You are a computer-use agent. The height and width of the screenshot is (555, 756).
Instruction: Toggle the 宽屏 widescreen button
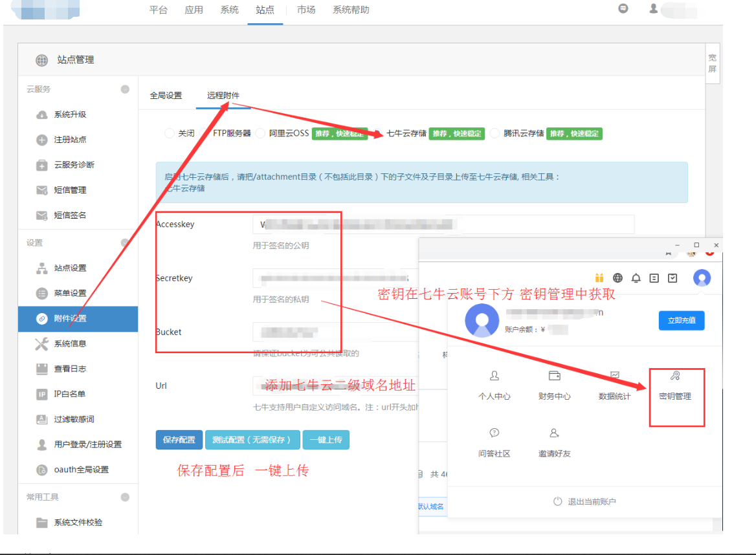[x=712, y=63]
